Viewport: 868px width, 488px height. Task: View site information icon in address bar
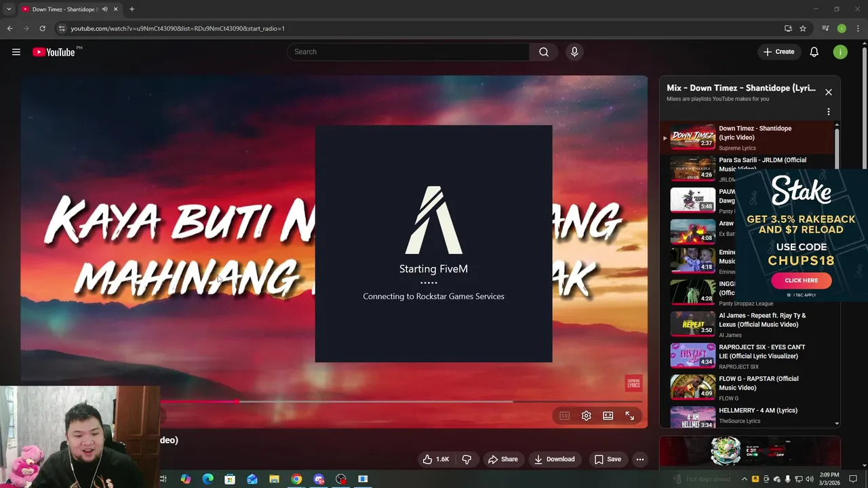coord(62,28)
